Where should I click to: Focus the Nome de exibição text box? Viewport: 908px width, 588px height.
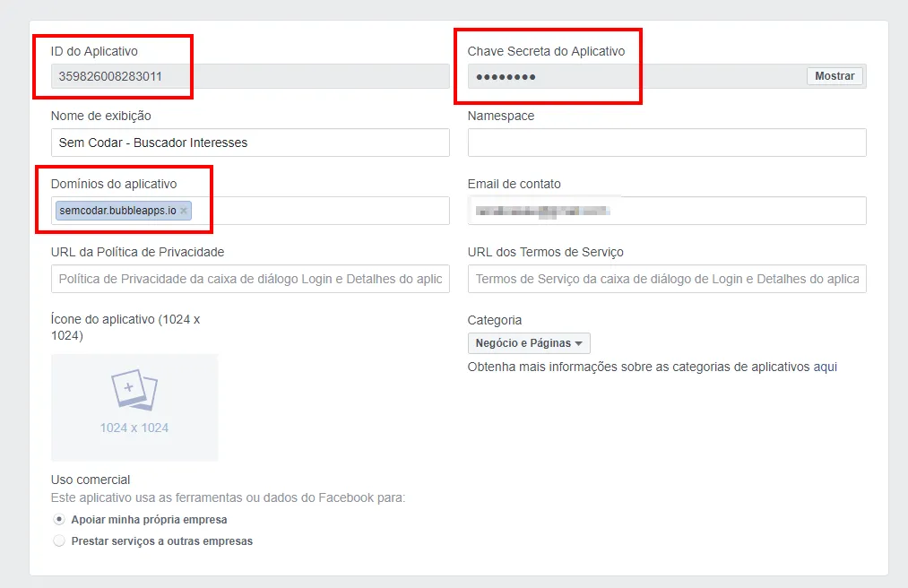250,143
